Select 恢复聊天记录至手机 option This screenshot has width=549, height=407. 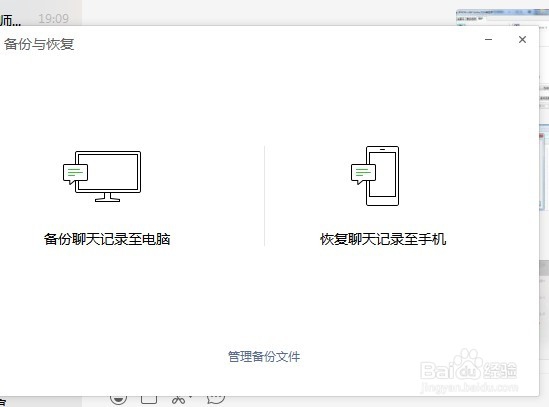[x=383, y=239]
